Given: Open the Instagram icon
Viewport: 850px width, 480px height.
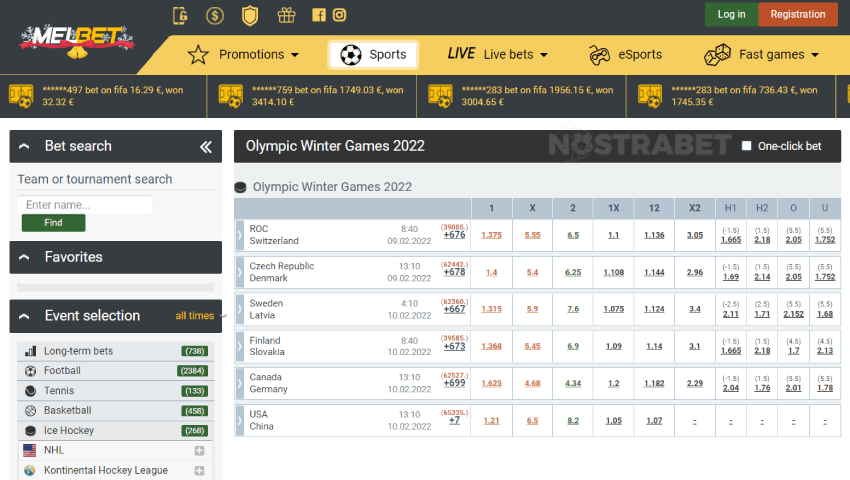Looking at the screenshot, I should tap(339, 15).
